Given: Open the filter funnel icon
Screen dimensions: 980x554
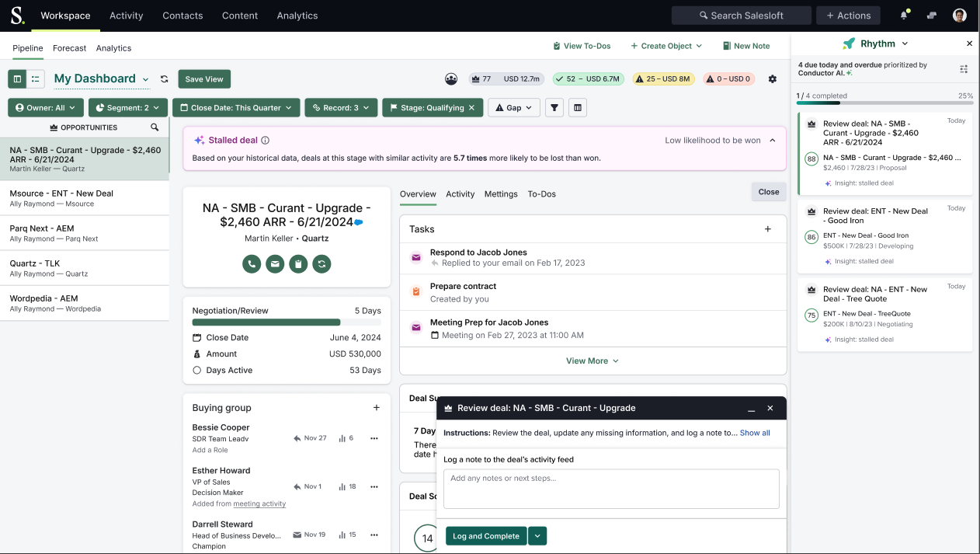Looking at the screenshot, I should pyautogui.click(x=554, y=108).
